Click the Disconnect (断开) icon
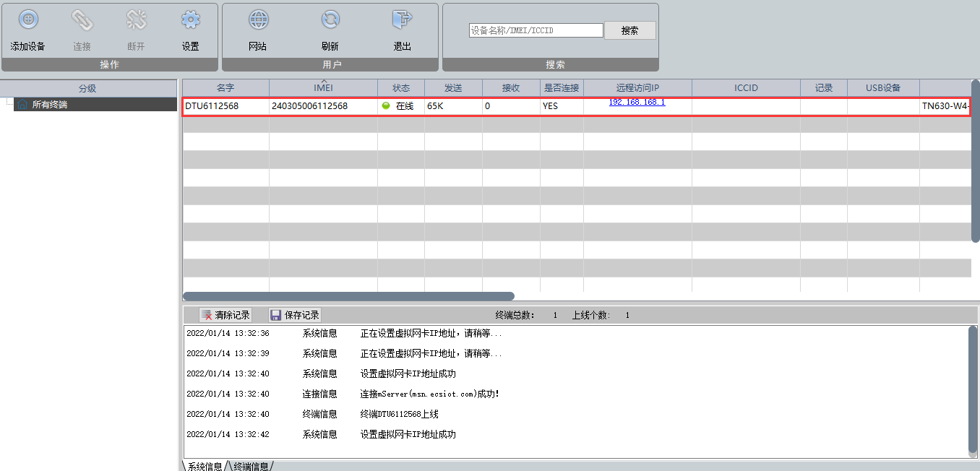This screenshot has height=471, width=980. click(136, 20)
